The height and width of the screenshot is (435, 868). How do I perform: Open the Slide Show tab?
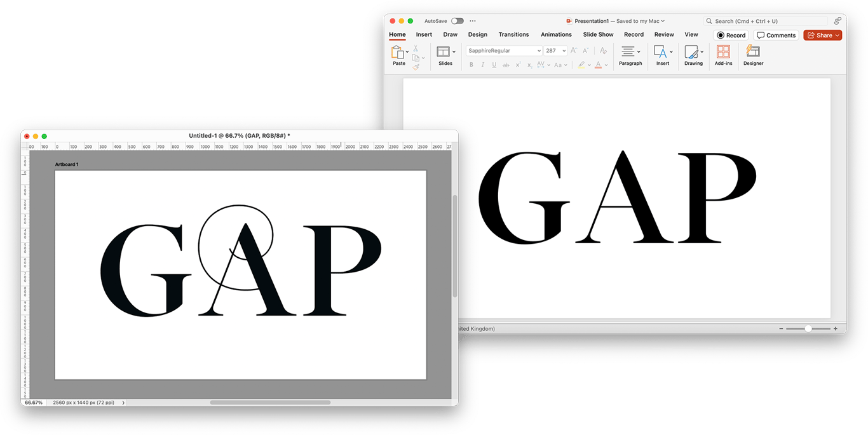pos(598,35)
